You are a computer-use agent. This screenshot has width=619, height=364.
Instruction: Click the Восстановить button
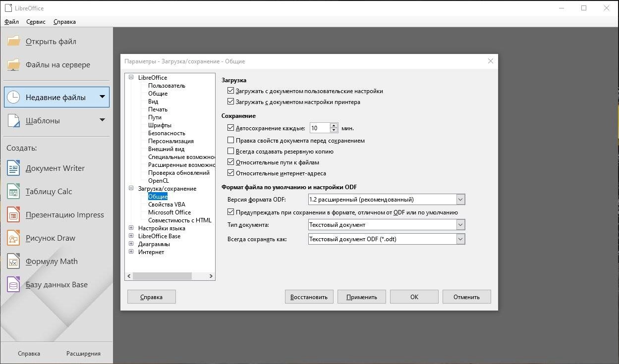308,297
